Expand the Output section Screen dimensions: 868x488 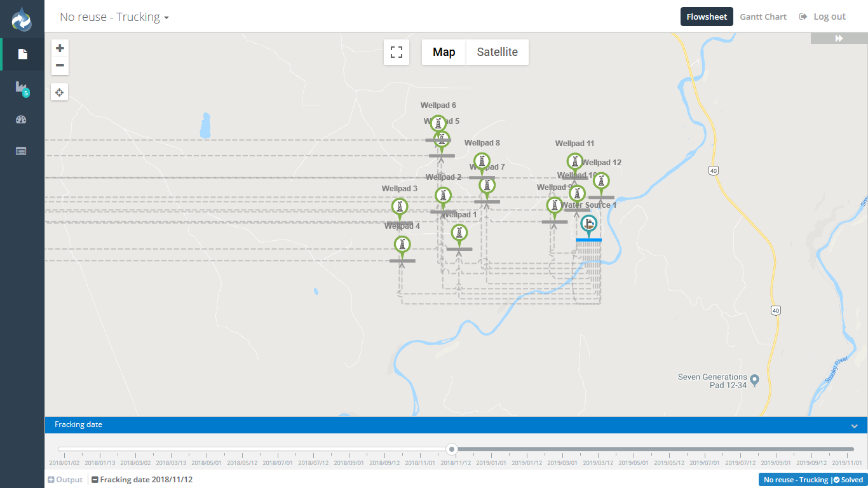click(65, 480)
